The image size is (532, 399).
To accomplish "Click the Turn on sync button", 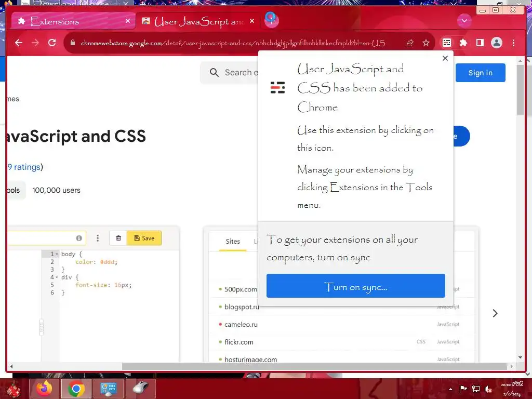I will tap(355, 286).
